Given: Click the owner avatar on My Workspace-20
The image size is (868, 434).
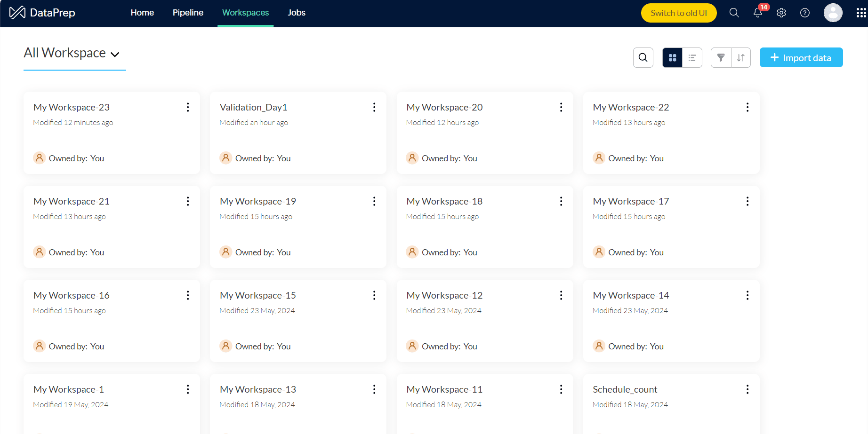Looking at the screenshot, I should [x=412, y=158].
